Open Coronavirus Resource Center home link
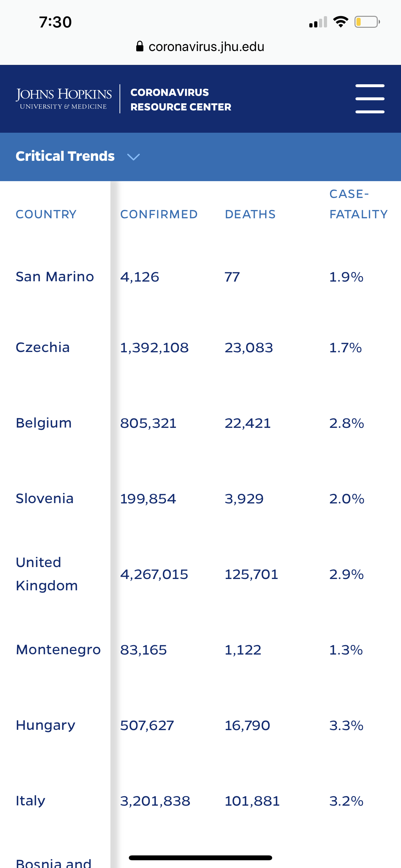 [x=180, y=99]
